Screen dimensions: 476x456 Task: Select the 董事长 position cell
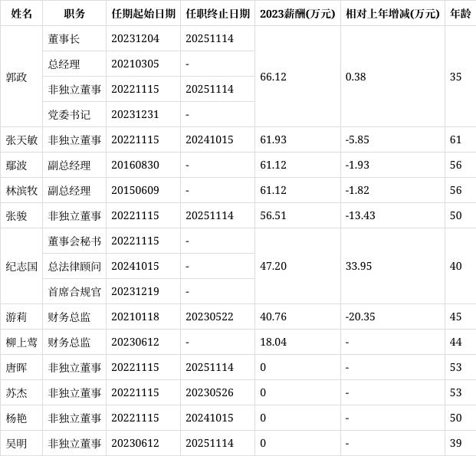click(x=64, y=38)
